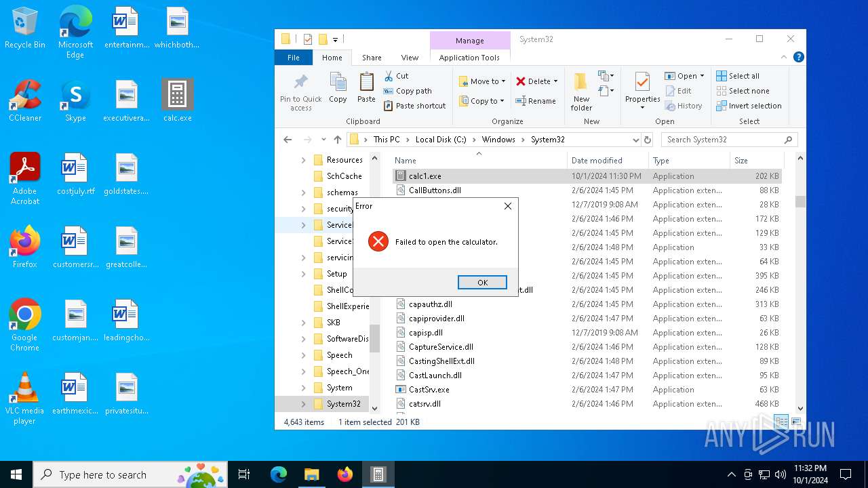Screen dimensions: 868x488
Task: Click Select all
Action: 738,76
